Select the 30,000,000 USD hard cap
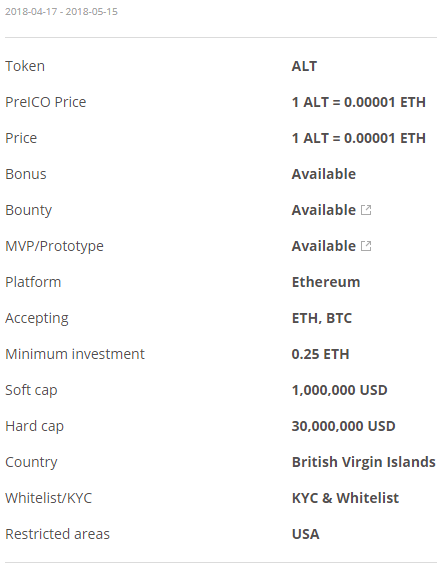 coord(343,426)
